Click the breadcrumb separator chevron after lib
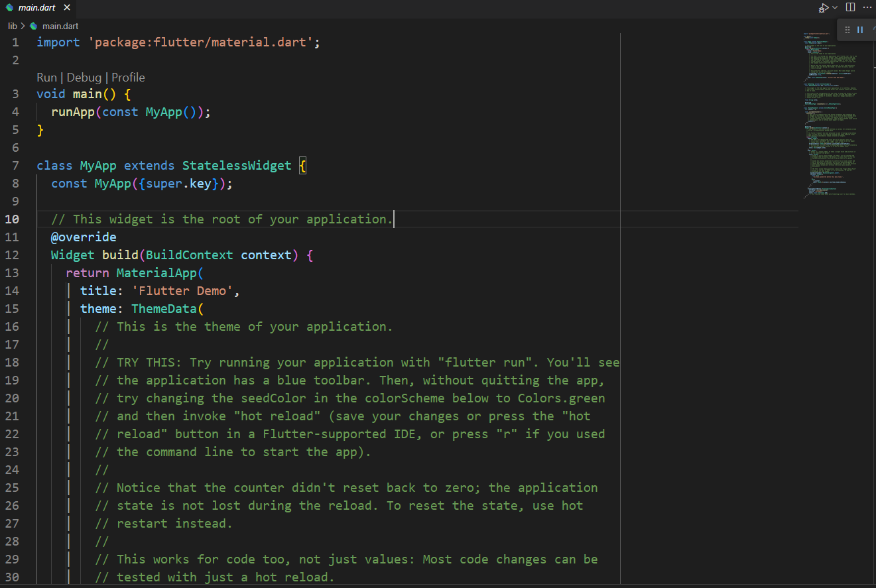 (x=23, y=26)
